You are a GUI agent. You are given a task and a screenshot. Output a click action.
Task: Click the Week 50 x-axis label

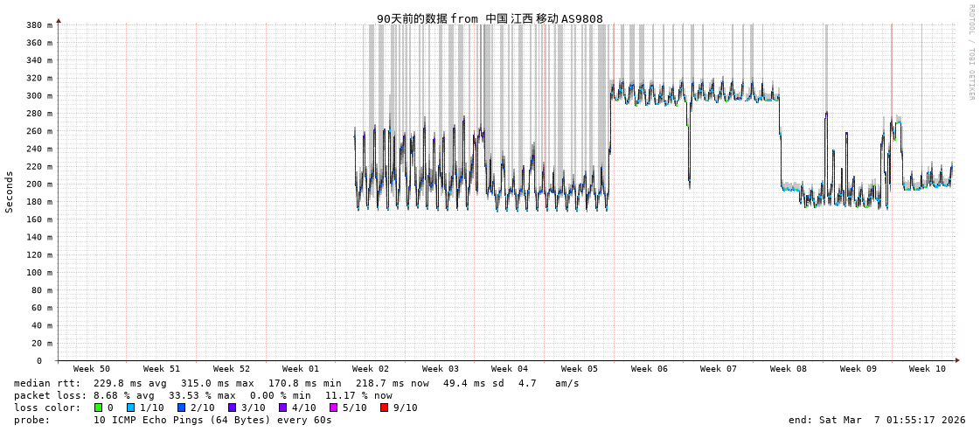92,369
